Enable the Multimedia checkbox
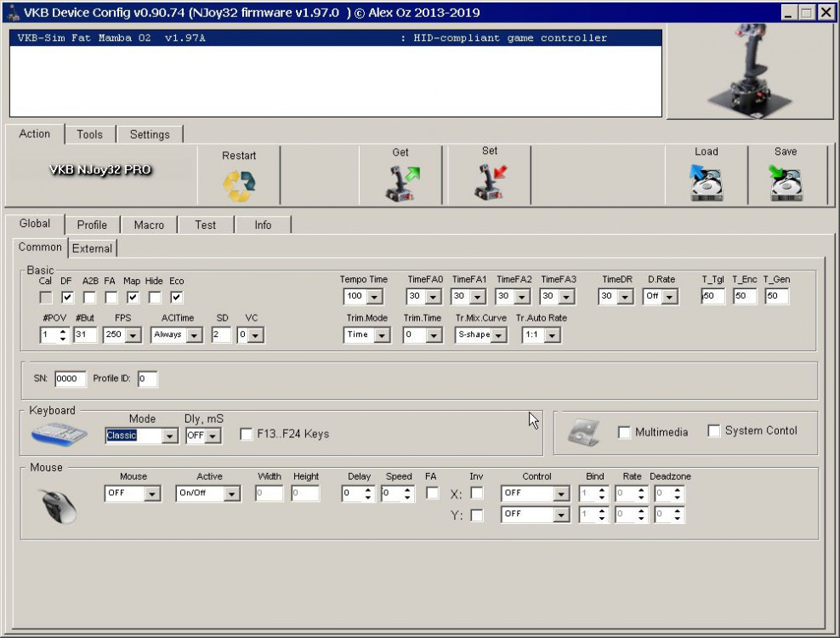Viewport: 840px width, 638px height. click(624, 432)
